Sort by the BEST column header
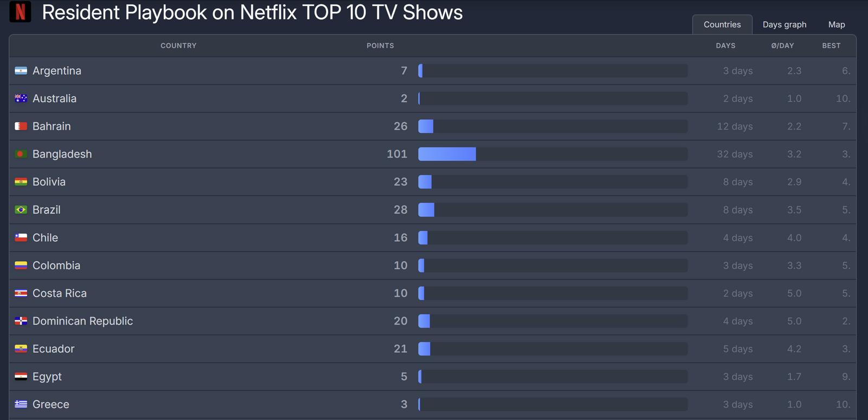The image size is (868, 420). tap(831, 46)
